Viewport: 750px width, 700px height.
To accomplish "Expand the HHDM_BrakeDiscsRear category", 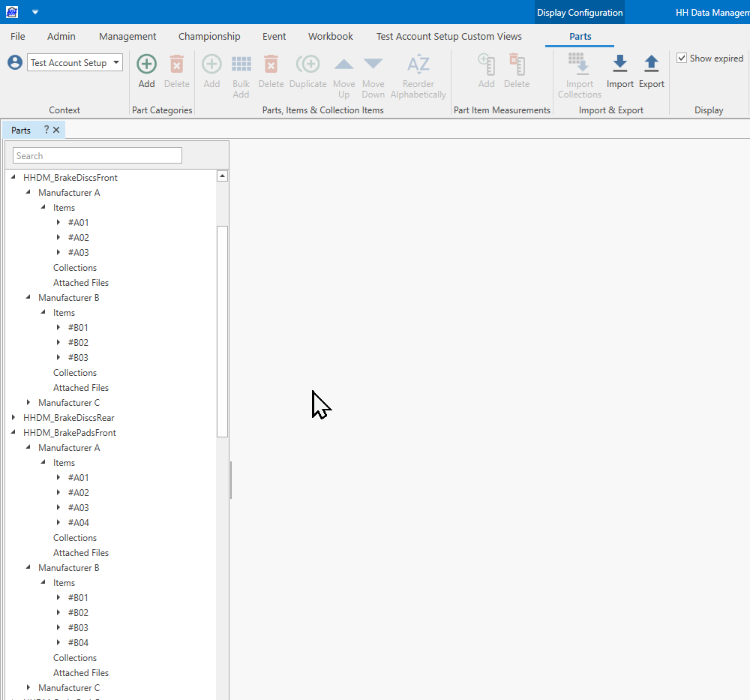I will [x=13, y=418].
